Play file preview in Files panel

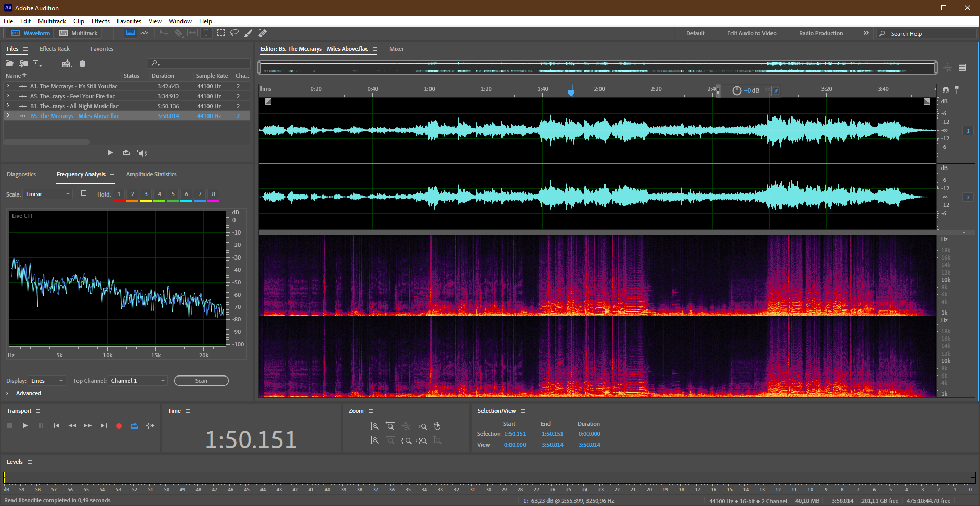pyautogui.click(x=110, y=153)
